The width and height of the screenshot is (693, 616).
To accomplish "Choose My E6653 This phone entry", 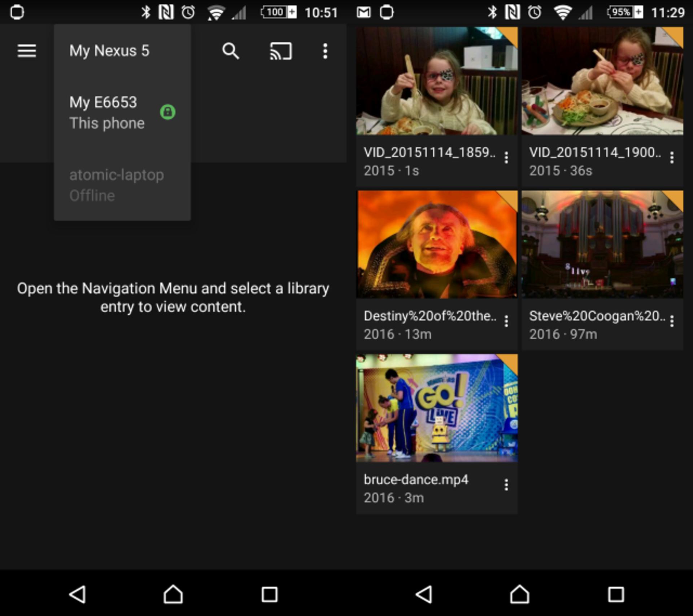I will [122, 113].
